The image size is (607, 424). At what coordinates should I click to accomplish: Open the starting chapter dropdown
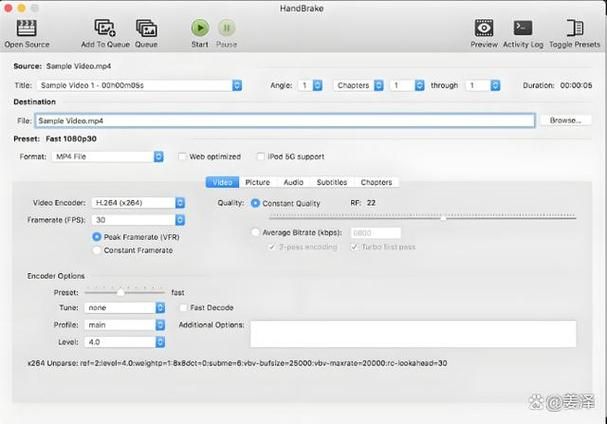tap(407, 85)
